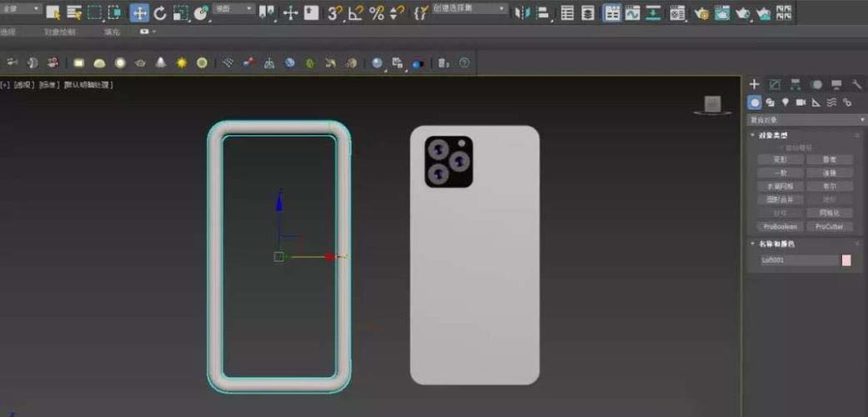
Task: Toggle the Ribbon display button
Action: click(612, 13)
